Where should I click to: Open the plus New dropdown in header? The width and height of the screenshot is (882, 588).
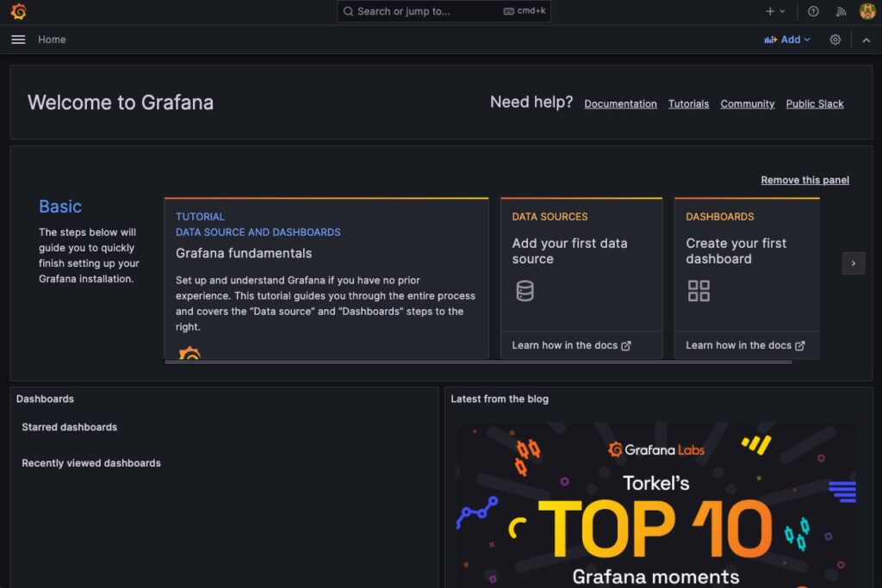click(774, 11)
